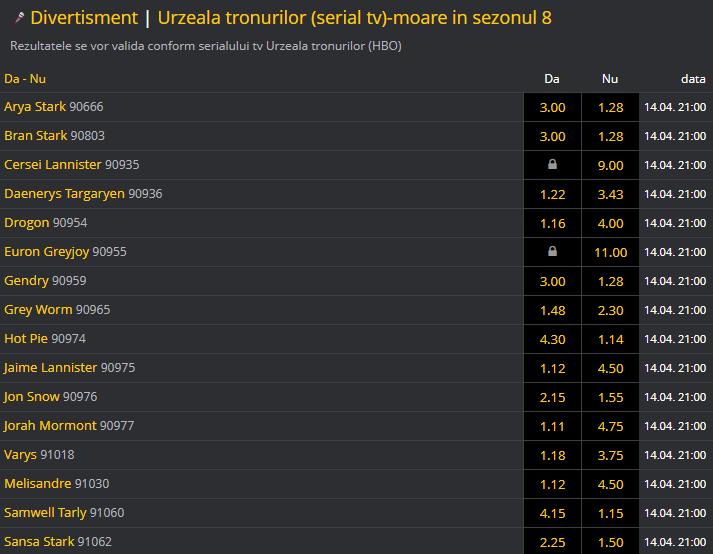Bet Nu 4.00 on Drogon

pos(610,223)
